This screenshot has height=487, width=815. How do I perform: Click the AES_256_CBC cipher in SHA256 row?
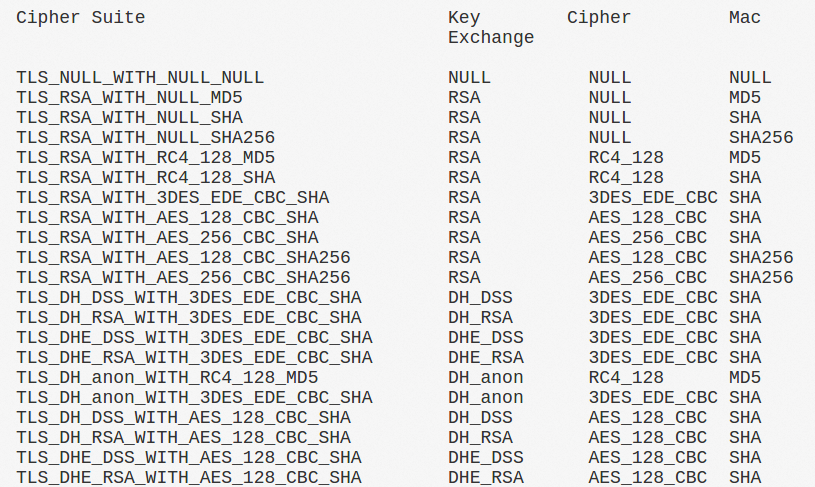coord(648,278)
